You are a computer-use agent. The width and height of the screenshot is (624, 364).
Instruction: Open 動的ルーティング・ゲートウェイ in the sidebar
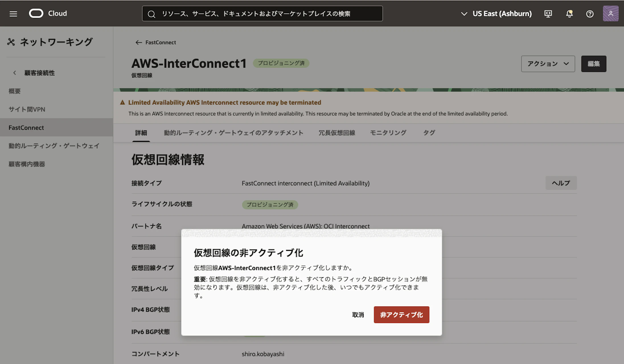point(54,146)
